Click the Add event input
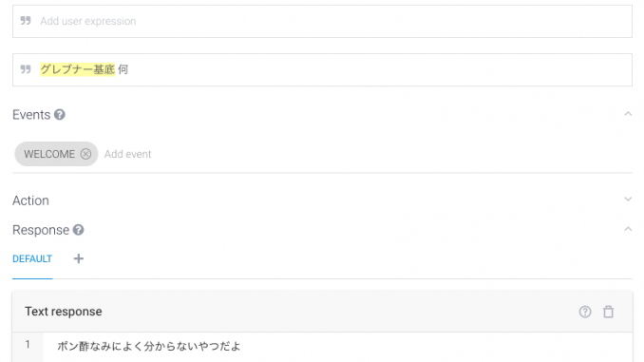 click(x=127, y=154)
